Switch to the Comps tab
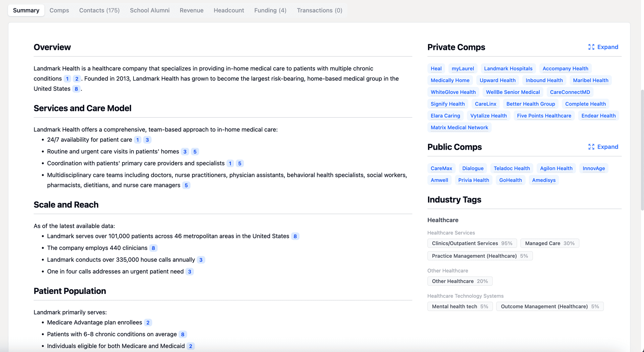 pyautogui.click(x=59, y=10)
